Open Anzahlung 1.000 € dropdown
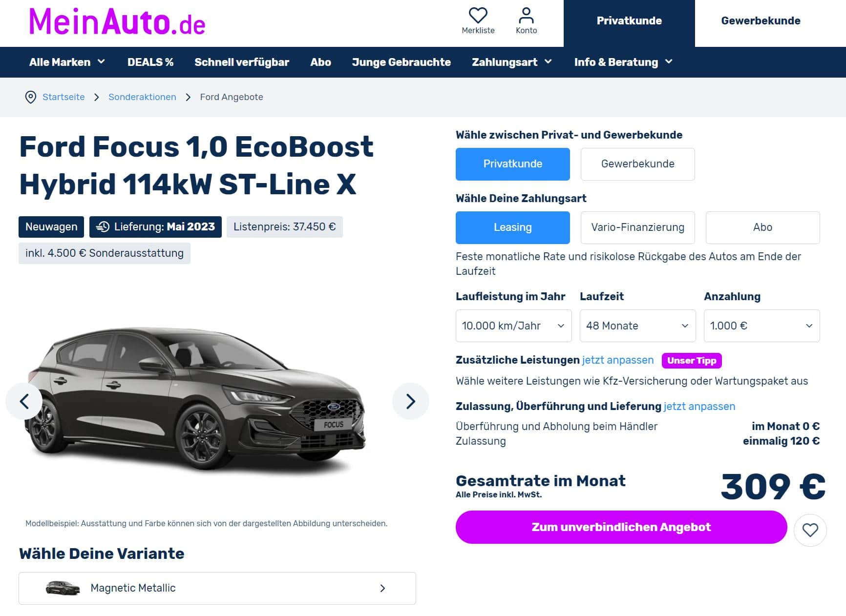 tap(761, 326)
